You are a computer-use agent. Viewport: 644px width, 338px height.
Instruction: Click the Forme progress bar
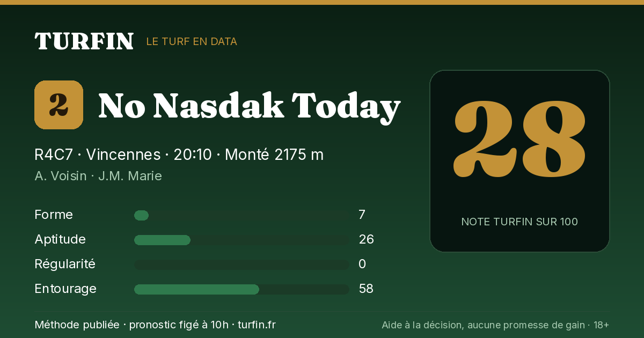[241, 215]
